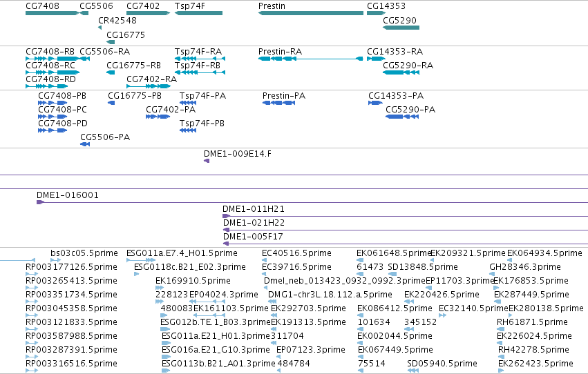Select the DMG1-chr3L.18.112.a.5prime label
588x374 pixels.
tap(330, 295)
